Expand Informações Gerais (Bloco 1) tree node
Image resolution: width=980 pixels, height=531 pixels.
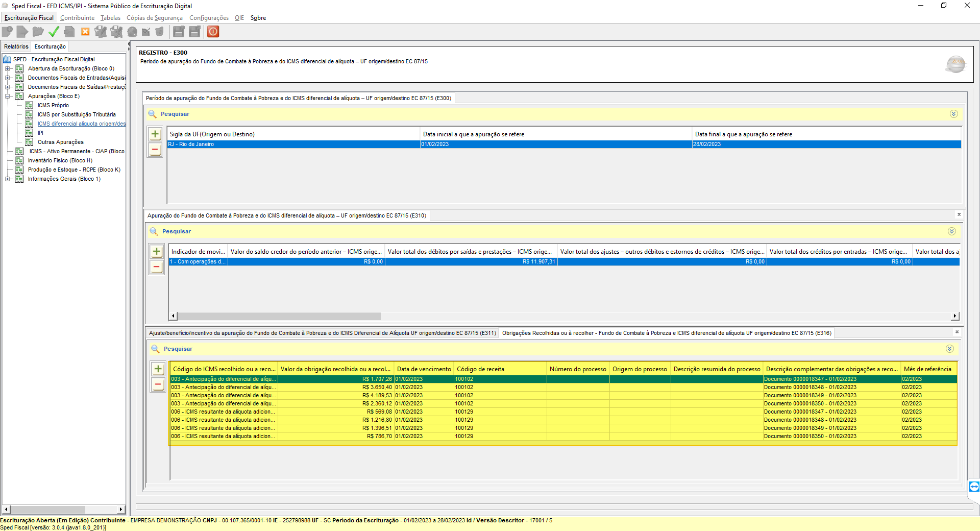tap(7, 179)
